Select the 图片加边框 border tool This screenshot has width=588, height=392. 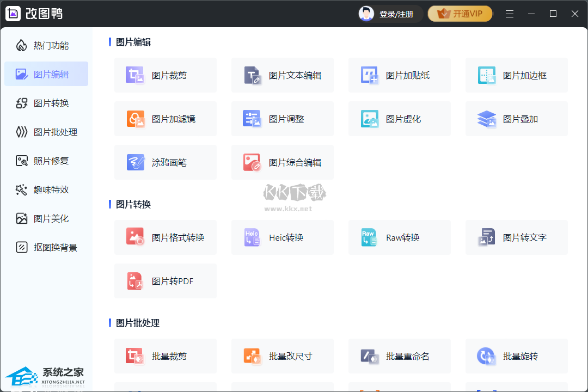coord(516,75)
